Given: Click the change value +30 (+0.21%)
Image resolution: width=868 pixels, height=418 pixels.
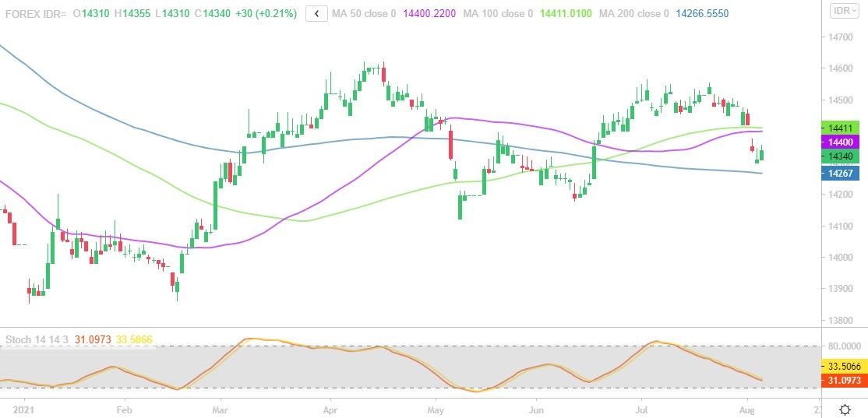Looking at the screenshot, I should coord(266,13).
